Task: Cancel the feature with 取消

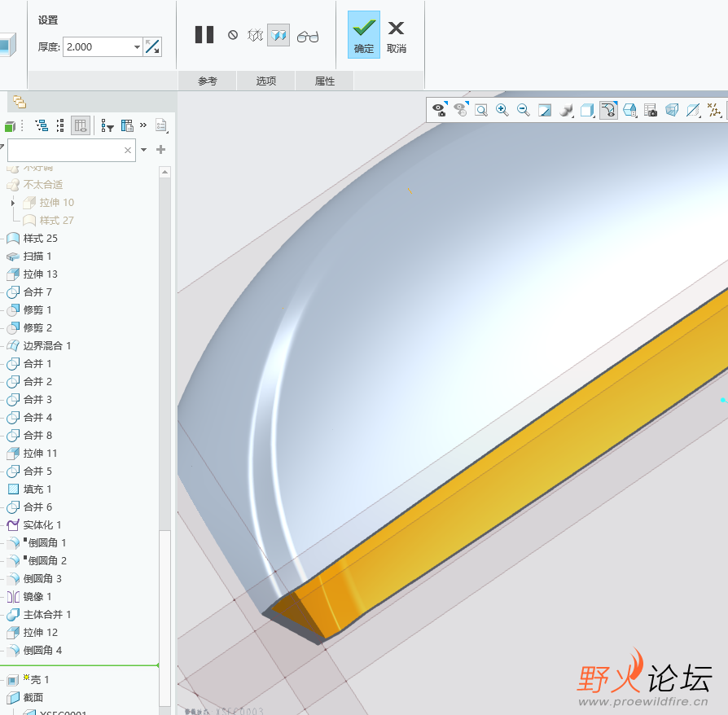Action: (397, 36)
